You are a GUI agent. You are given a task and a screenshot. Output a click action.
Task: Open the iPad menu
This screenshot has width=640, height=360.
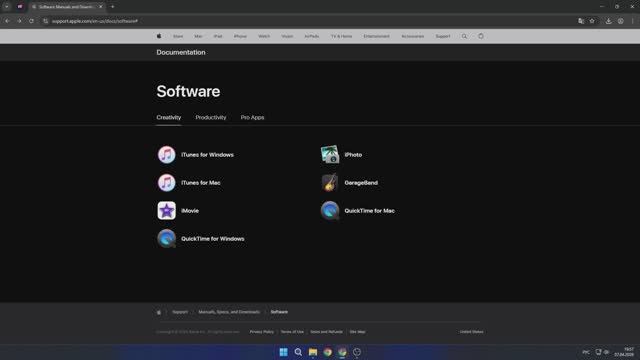point(218,36)
